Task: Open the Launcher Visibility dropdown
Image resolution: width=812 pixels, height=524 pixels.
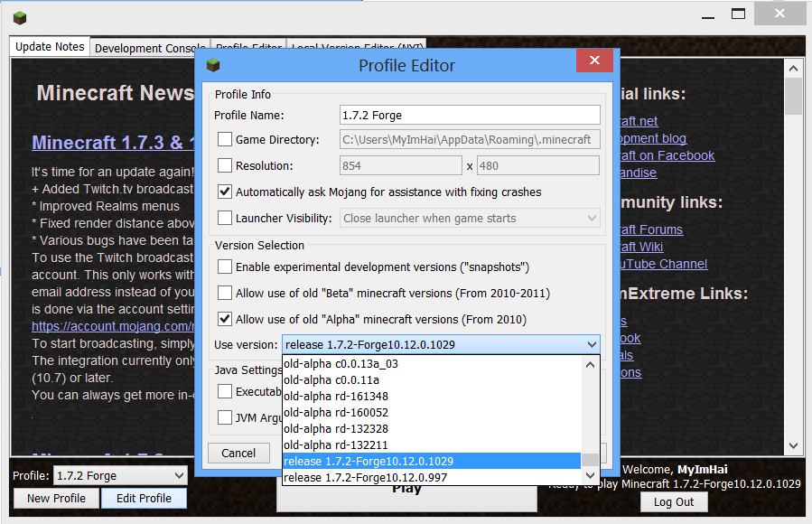Action: point(470,218)
